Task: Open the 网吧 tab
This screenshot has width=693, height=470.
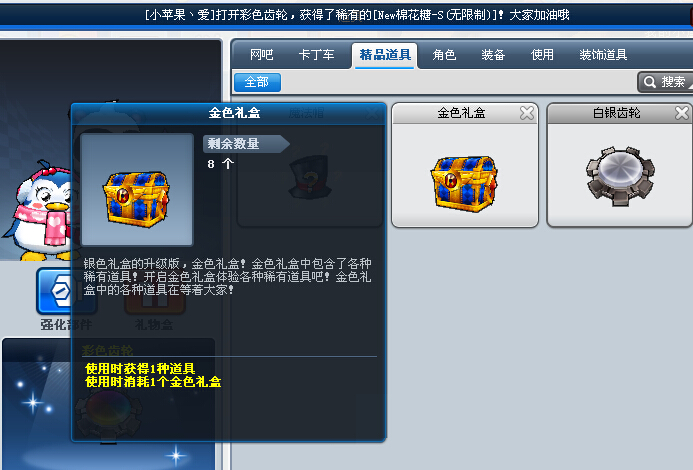Action: click(x=262, y=55)
